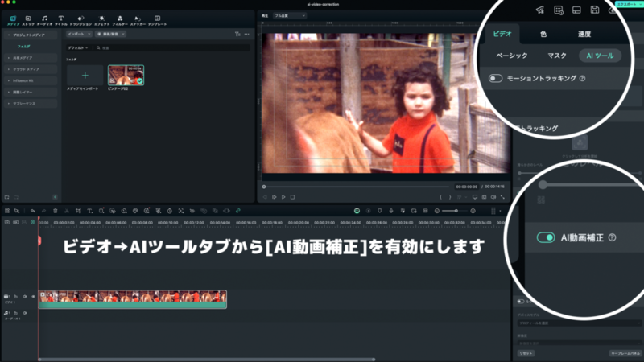Click the preview volume speaker icon

493,197
